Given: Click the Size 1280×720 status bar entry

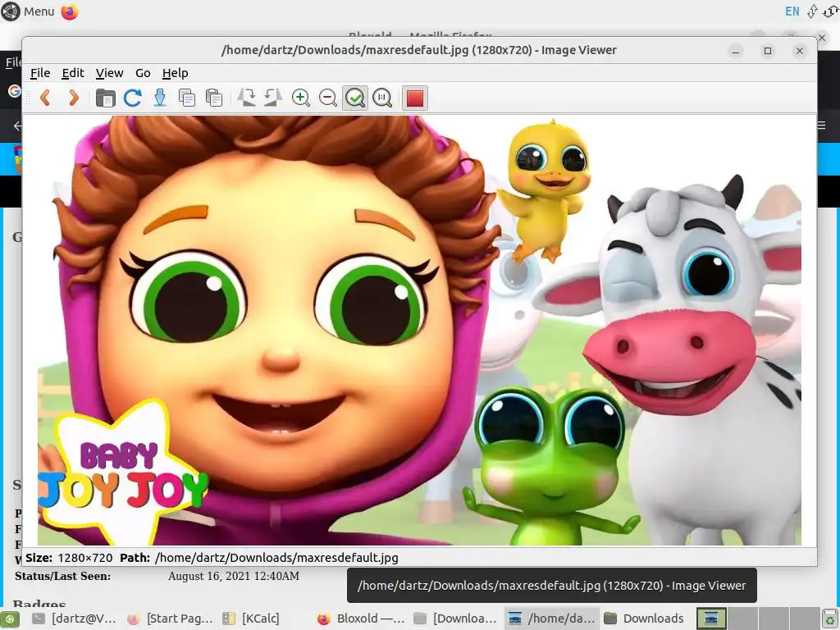Looking at the screenshot, I should click(x=69, y=558).
